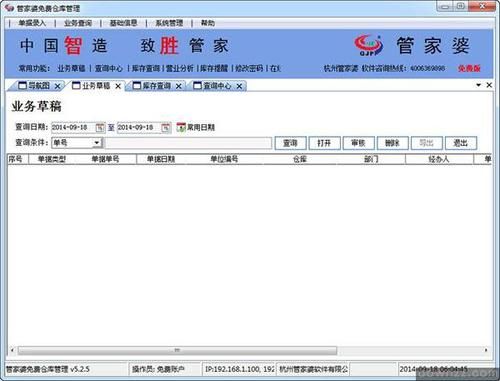Click the GJP logo in the banner

point(368,45)
